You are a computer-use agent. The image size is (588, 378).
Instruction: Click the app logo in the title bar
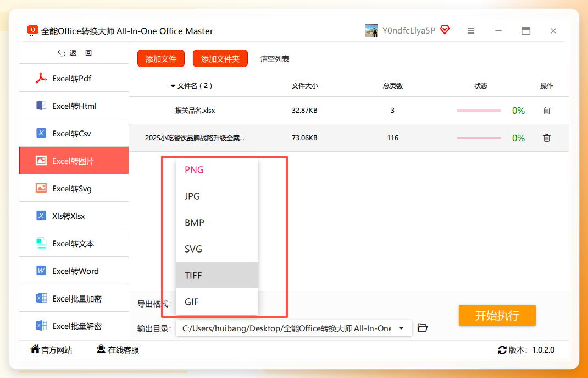[x=33, y=30]
